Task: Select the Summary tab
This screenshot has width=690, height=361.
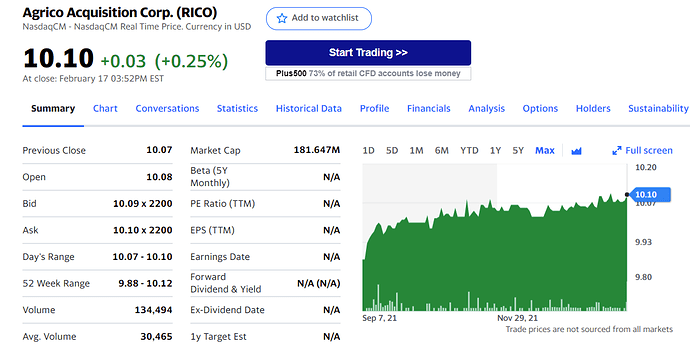Action: pos(53,109)
